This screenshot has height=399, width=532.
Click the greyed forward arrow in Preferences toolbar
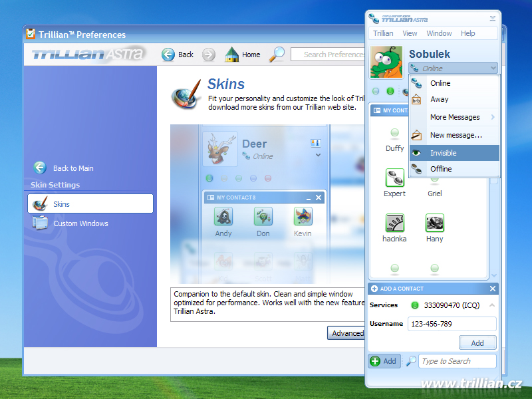209,55
